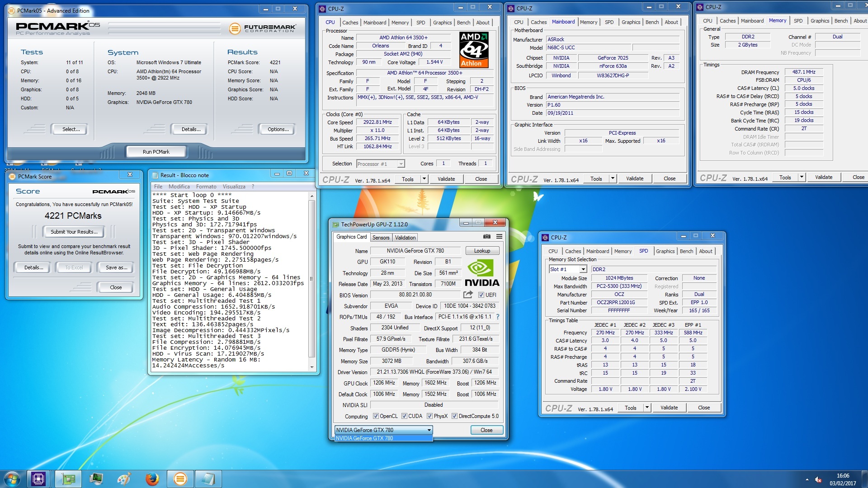Click the PCMark05 main window title icon
Viewport: 868px width, 488px height.
coord(12,11)
